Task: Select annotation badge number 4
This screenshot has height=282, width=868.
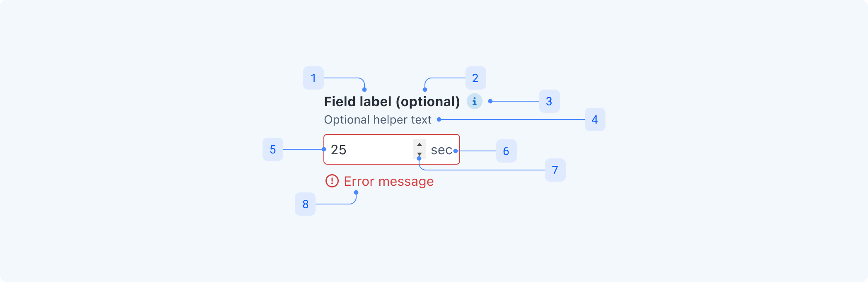Action: coord(595,119)
